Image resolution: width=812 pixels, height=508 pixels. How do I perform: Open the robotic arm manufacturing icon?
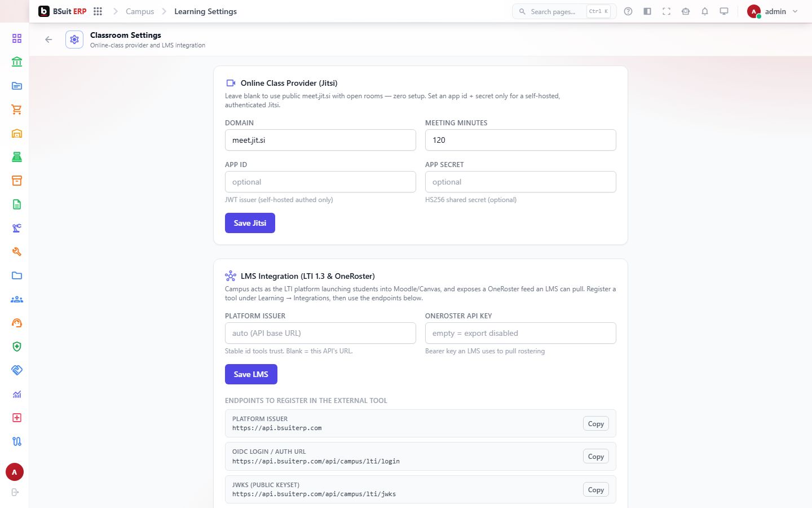pos(17,228)
